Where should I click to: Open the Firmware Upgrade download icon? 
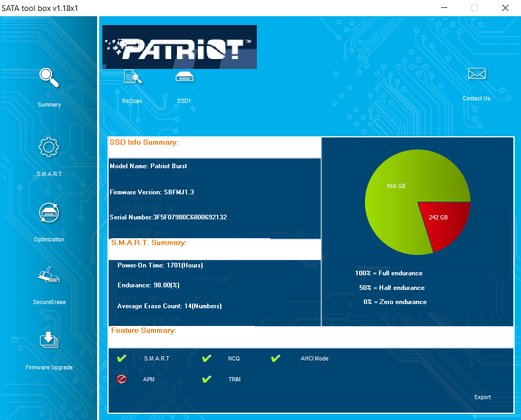(x=49, y=340)
